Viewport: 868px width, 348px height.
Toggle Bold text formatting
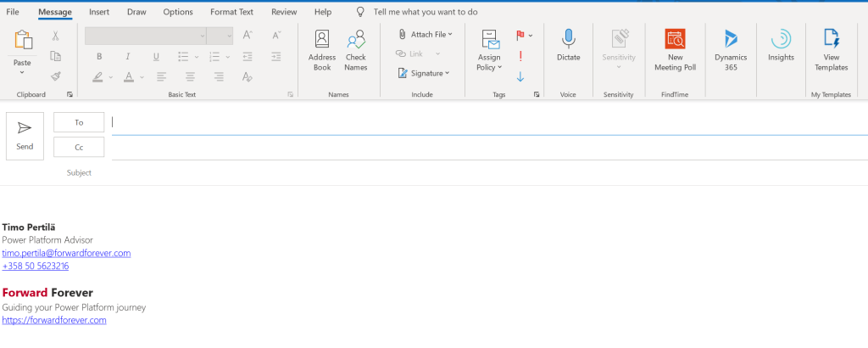pos(98,56)
